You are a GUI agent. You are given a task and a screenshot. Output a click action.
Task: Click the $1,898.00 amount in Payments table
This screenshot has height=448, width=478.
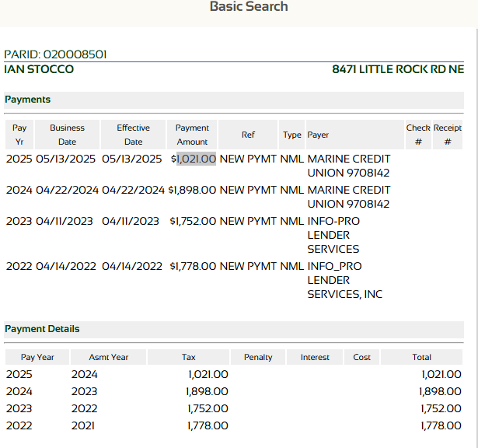click(193, 190)
